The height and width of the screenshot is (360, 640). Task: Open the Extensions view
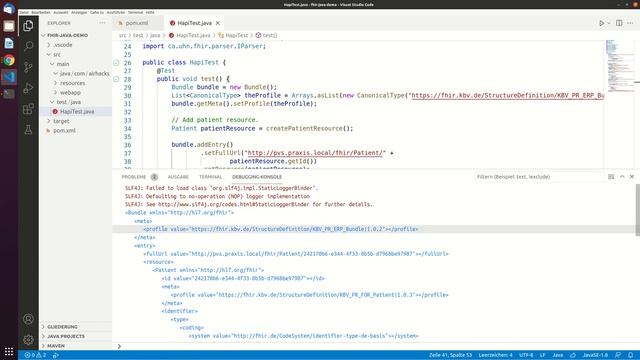pos(28,109)
